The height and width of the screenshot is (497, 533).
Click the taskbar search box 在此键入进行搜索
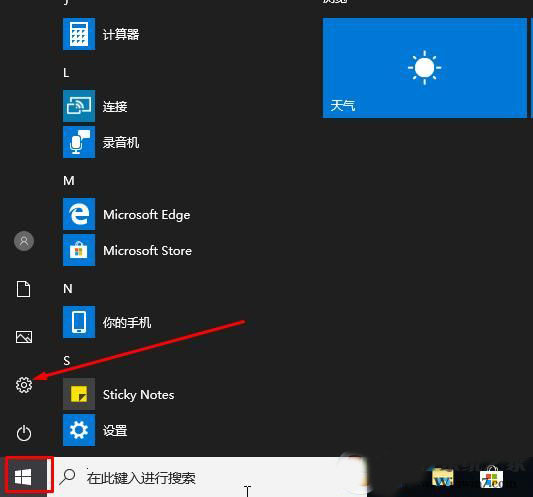click(x=207, y=477)
